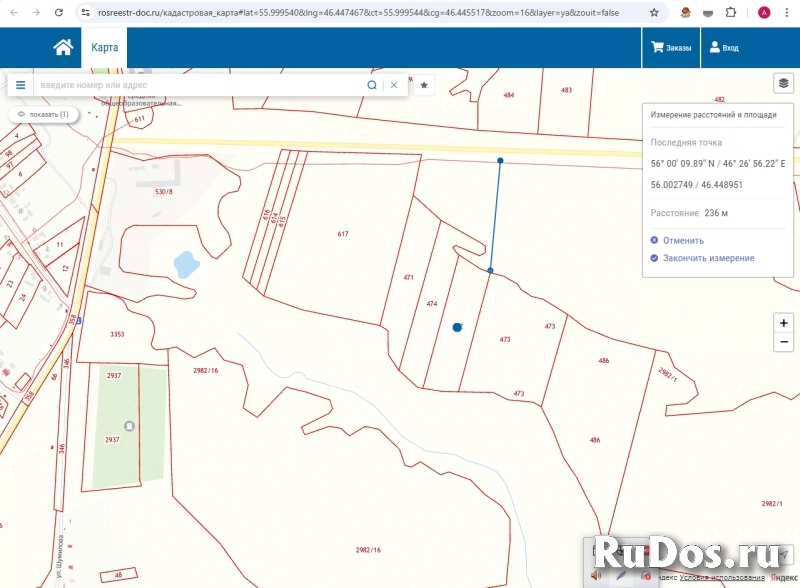Screen dimensions: 800x588
Task: Open browser extensions puzzle icon
Action: [x=732, y=13]
